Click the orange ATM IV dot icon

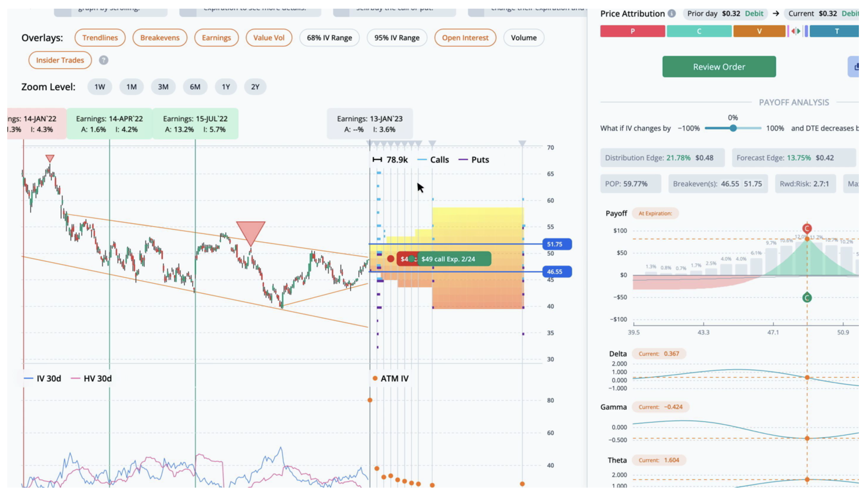[x=374, y=378]
